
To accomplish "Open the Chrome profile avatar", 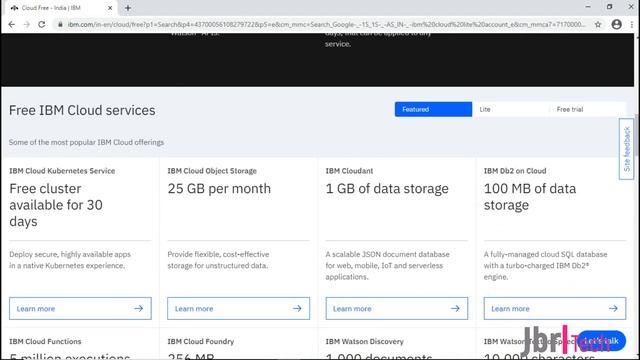I will point(616,24).
